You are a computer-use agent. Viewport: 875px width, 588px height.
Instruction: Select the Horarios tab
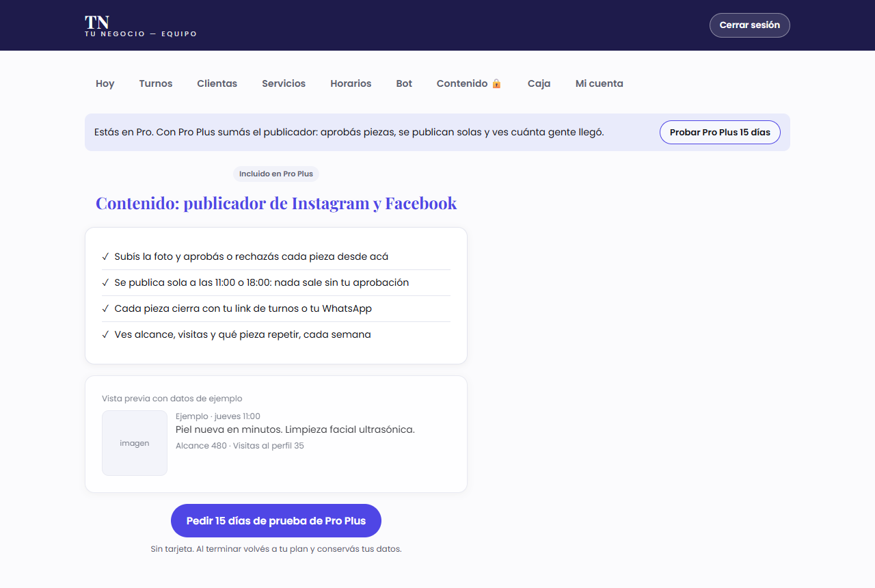click(x=351, y=83)
